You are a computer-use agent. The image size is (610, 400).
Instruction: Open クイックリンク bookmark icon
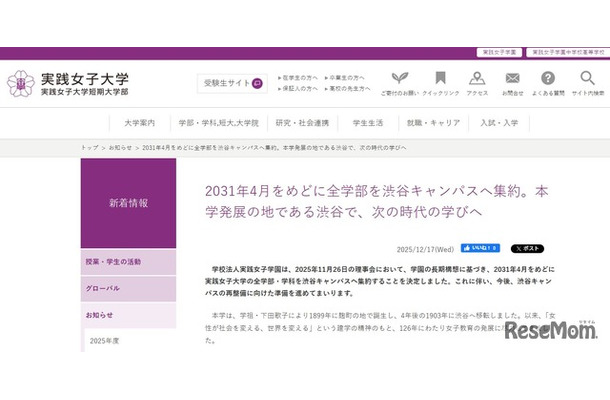(440, 78)
